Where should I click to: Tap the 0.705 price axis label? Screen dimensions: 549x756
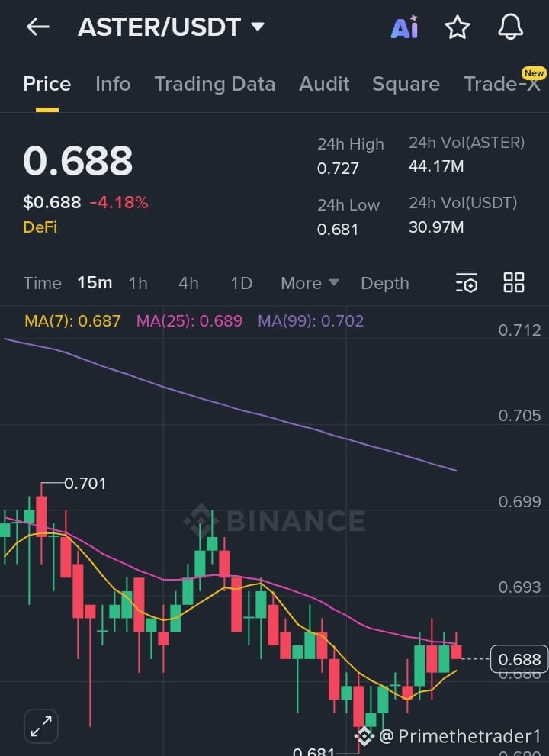[x=519, y=416]
